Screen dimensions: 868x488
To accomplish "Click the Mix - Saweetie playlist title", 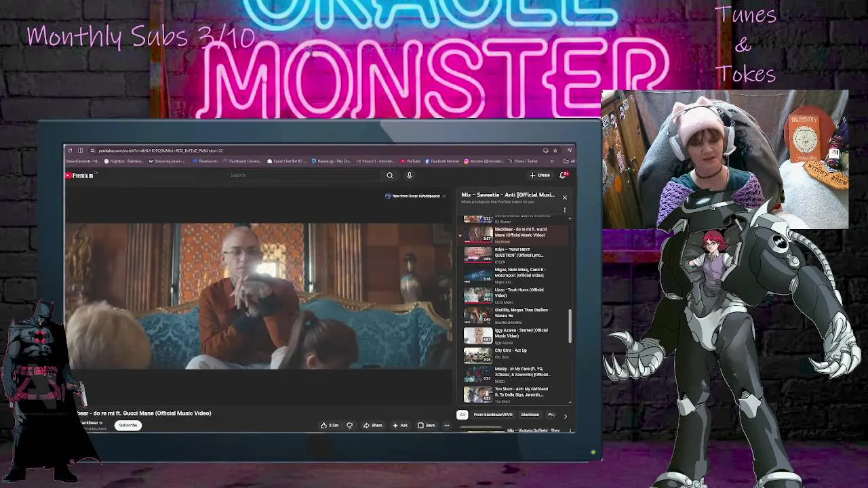I will point(508,195).
